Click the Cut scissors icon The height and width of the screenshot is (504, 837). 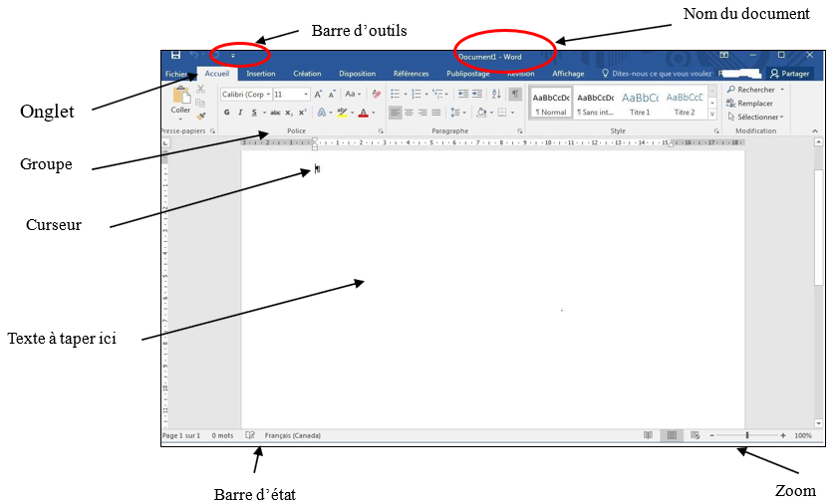point(200,90)
